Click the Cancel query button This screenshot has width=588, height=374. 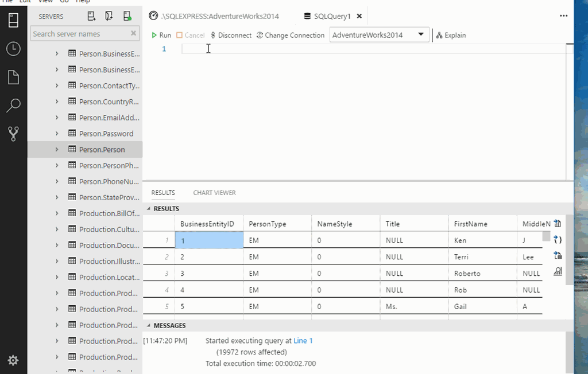coord(191,35)
